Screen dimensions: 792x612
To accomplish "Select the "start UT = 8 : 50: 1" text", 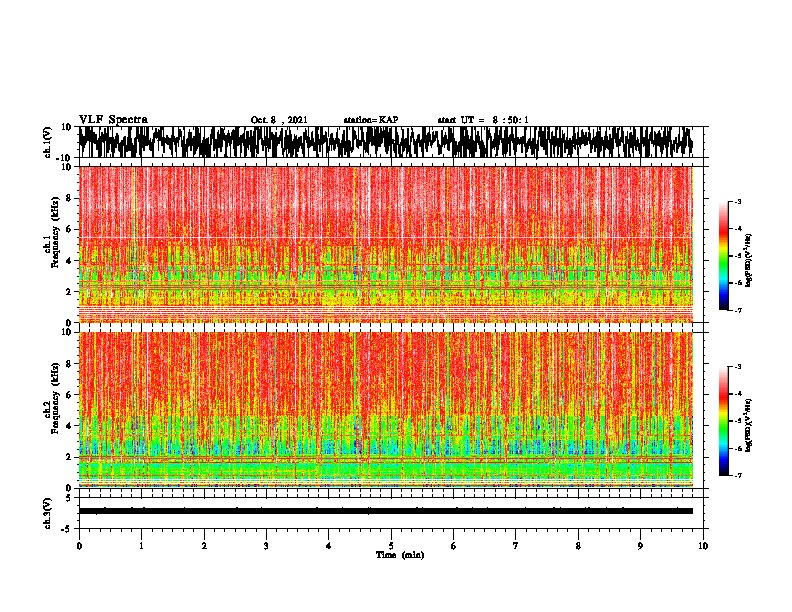I will coord(483,120).
